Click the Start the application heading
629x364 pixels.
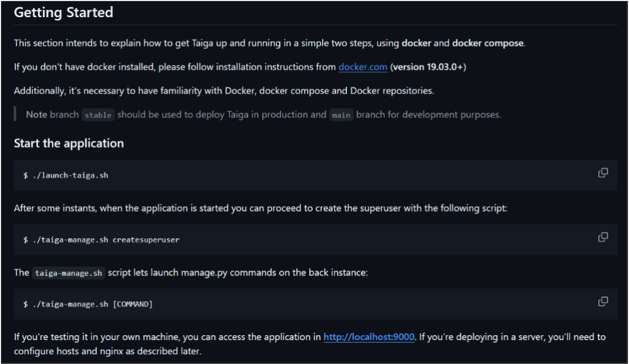point(69,144)
